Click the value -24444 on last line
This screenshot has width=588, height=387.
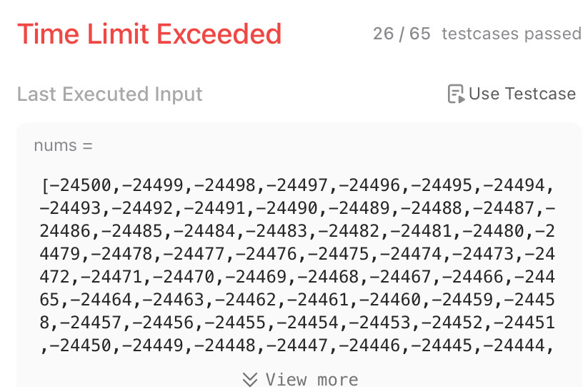(x=514, y=346)
